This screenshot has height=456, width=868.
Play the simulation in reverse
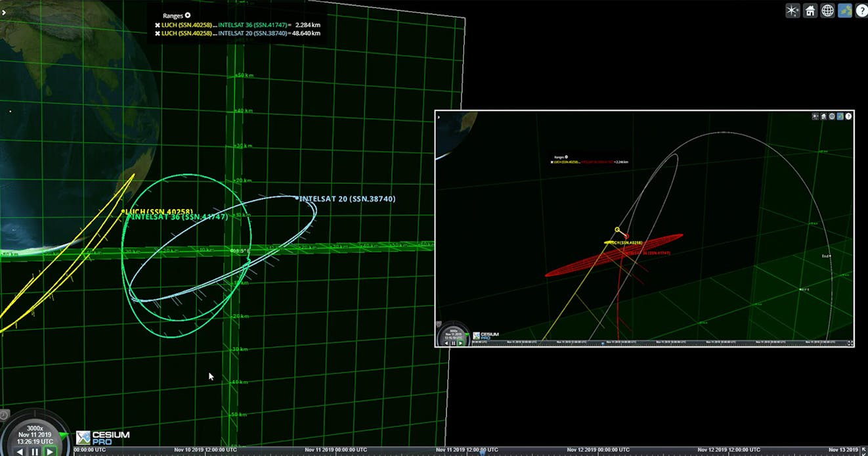pyautogui.click(x=19, y=451)
